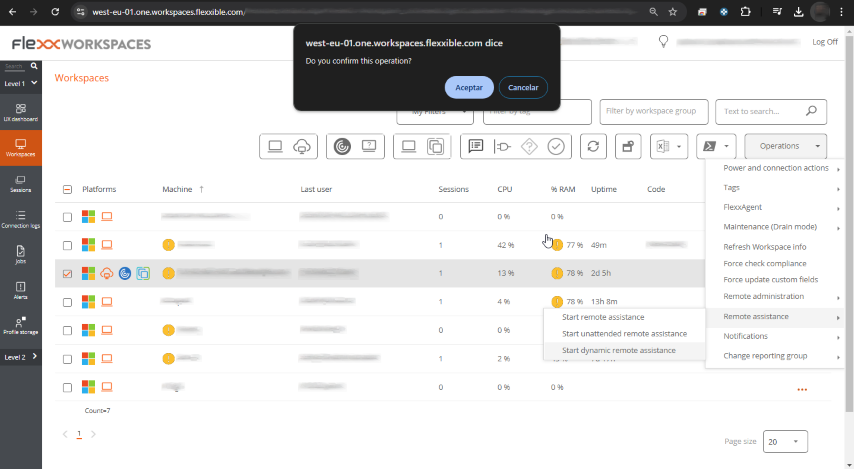This screenshot has height=469, width=854.
Task: Open the Page size dropdown
Action: coord(785,441)
